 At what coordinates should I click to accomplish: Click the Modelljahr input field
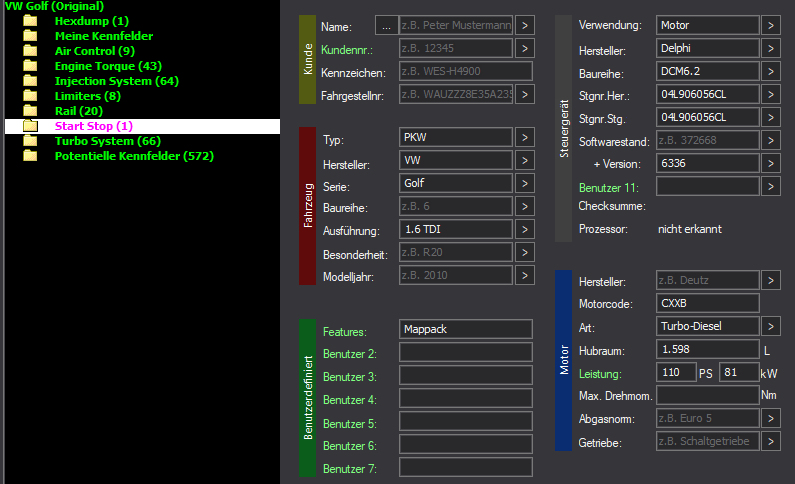click(x=456, y=276)
